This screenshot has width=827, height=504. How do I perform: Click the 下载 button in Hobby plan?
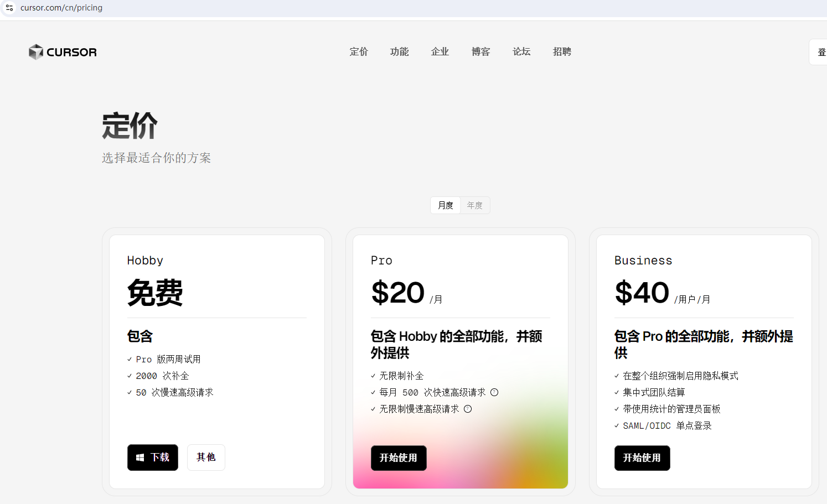pos(153,458)
